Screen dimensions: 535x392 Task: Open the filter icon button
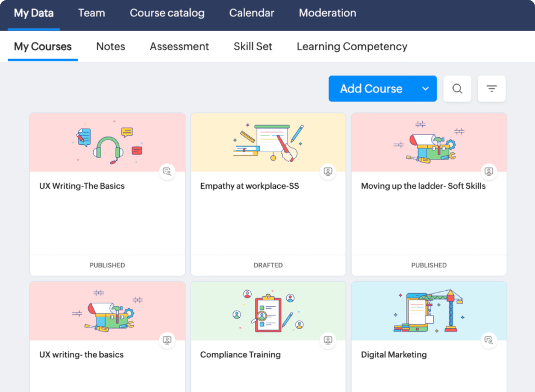(x=491, y=89)
